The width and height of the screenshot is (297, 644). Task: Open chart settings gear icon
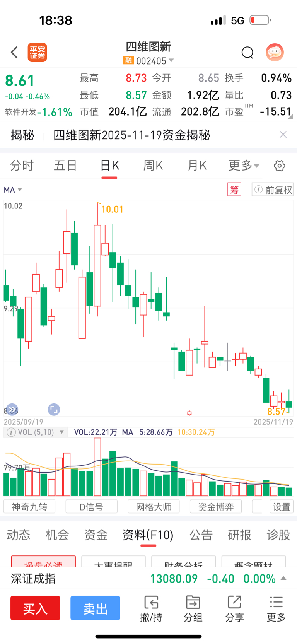click(x=280, y=166)
